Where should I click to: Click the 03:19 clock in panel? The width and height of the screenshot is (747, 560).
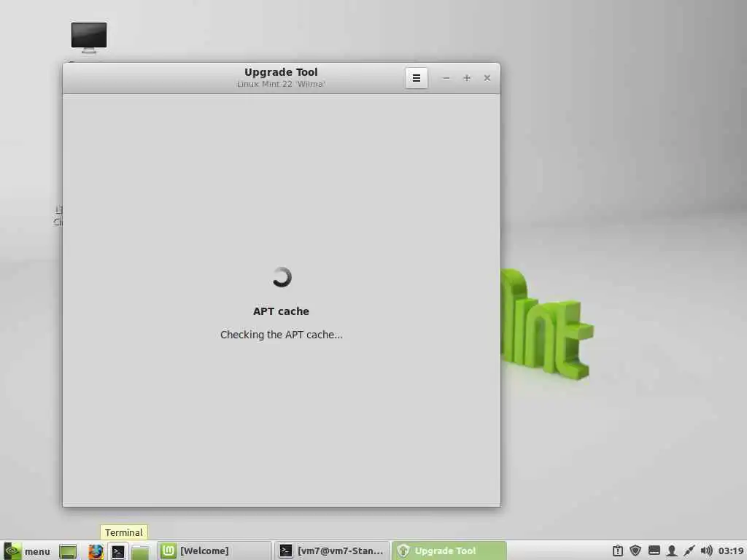coord(731,551)
